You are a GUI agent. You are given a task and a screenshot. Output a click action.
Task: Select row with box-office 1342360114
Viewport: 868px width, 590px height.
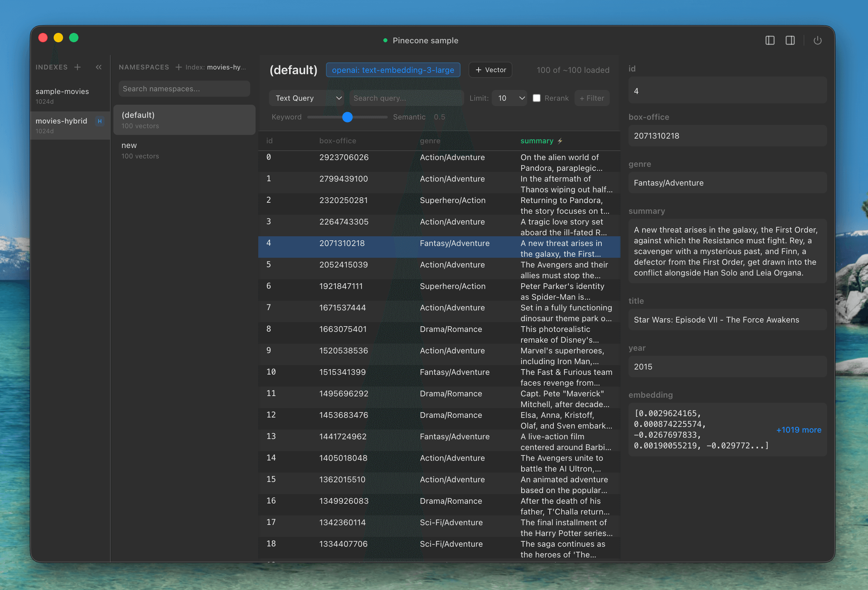click(439, 527)
